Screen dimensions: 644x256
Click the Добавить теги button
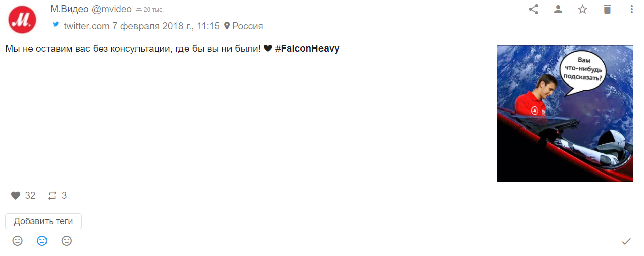point(43,221)
